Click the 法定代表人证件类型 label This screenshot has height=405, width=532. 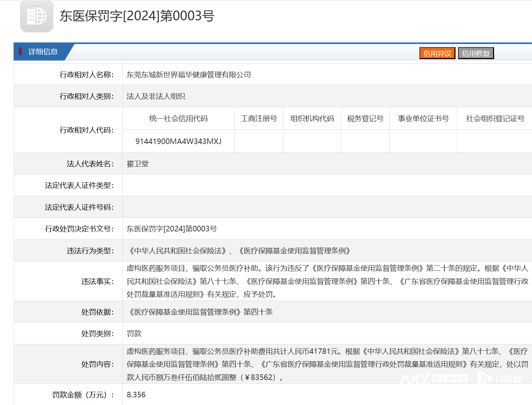click(79, 185)
